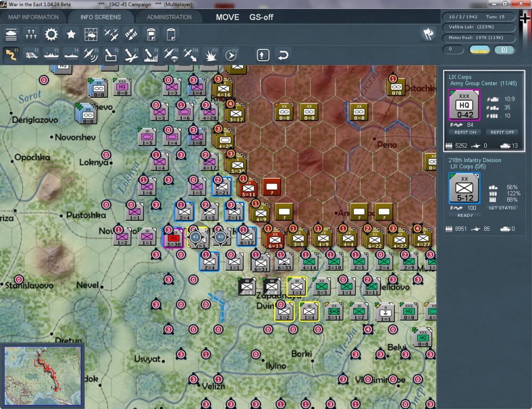Toggle READY status of 218th Infantry Division
532x409 pixels.
click(x=465, y=216)
